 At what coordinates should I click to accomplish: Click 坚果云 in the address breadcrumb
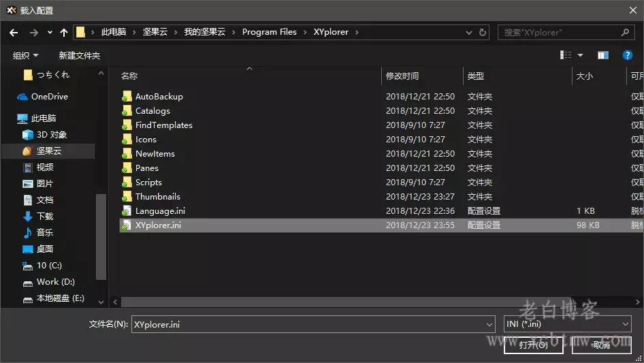[x=155, y=32]
